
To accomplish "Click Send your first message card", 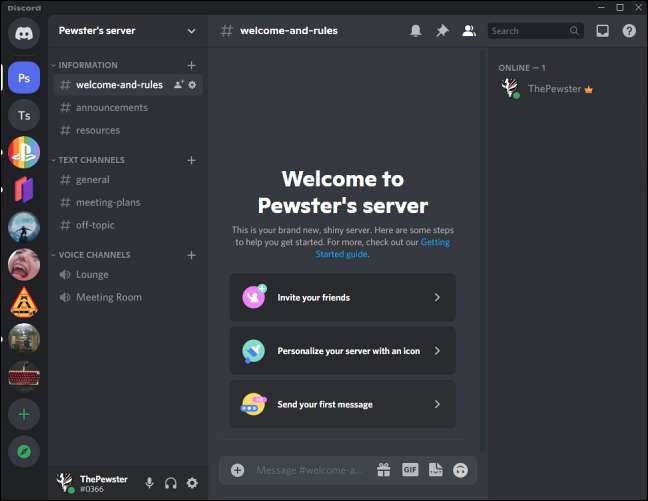I will [343, 404].
